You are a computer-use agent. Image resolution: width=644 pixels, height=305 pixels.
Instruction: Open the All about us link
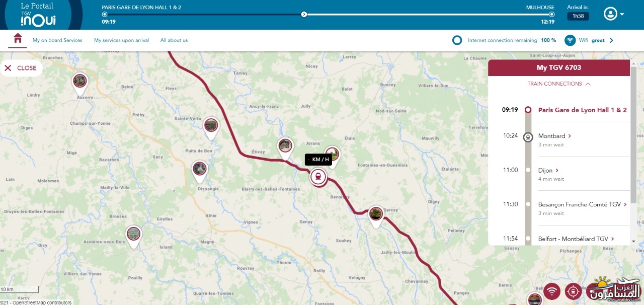(x=174, y=40)
